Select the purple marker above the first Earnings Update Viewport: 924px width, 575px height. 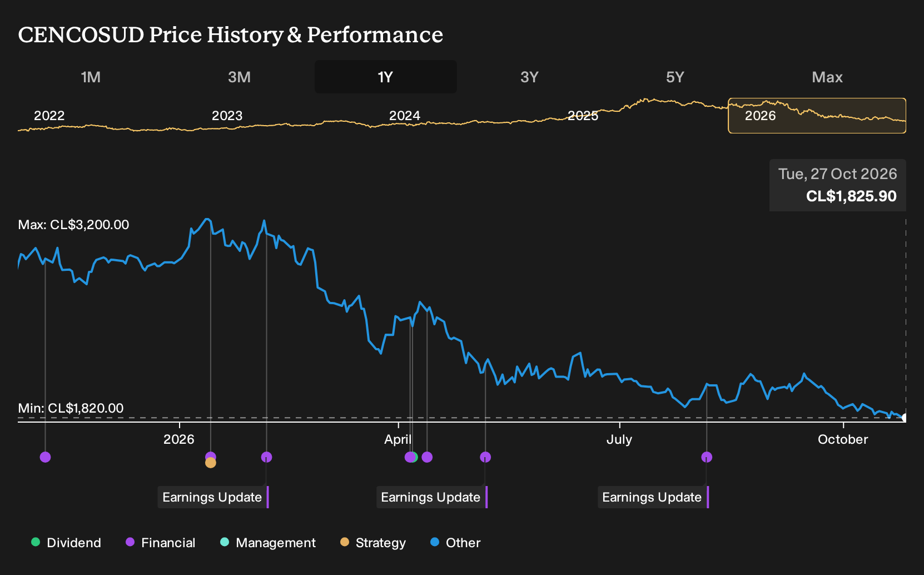coord(266,457)
